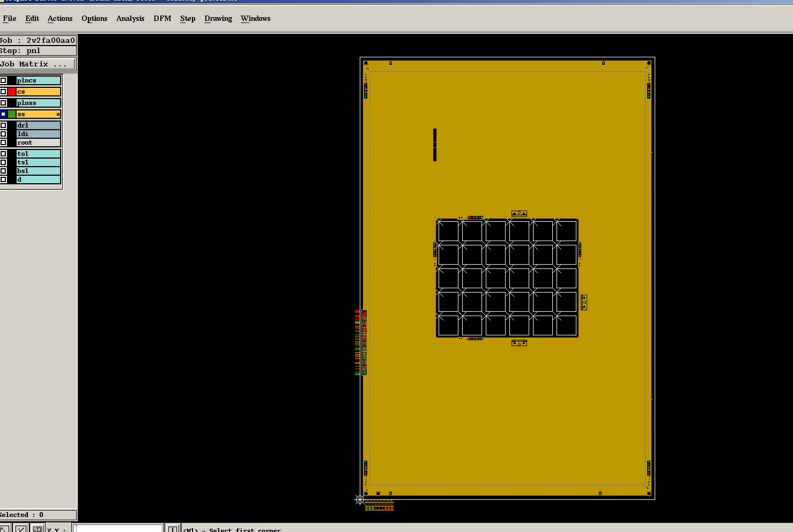Open the Analysis menu
Image resolution: width=793 pixels, height=532 pixels.
click(x=130, y=18)
